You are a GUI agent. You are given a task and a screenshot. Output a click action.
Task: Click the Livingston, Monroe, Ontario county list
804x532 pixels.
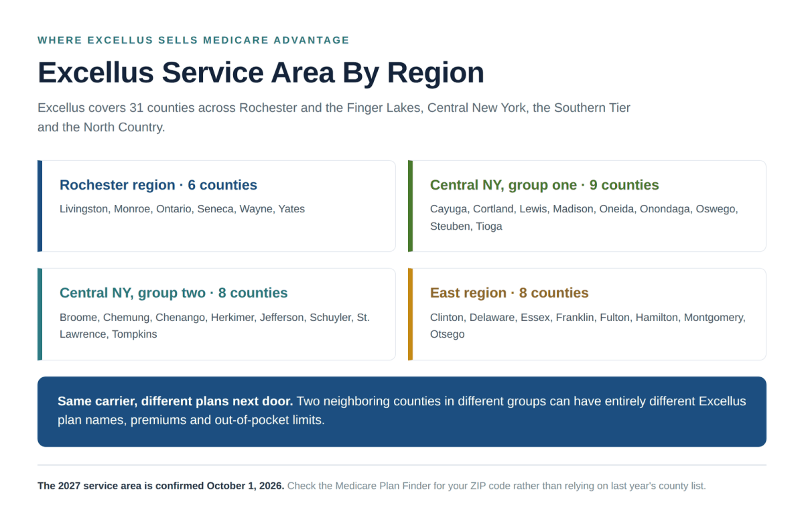(x=182, y=209)
